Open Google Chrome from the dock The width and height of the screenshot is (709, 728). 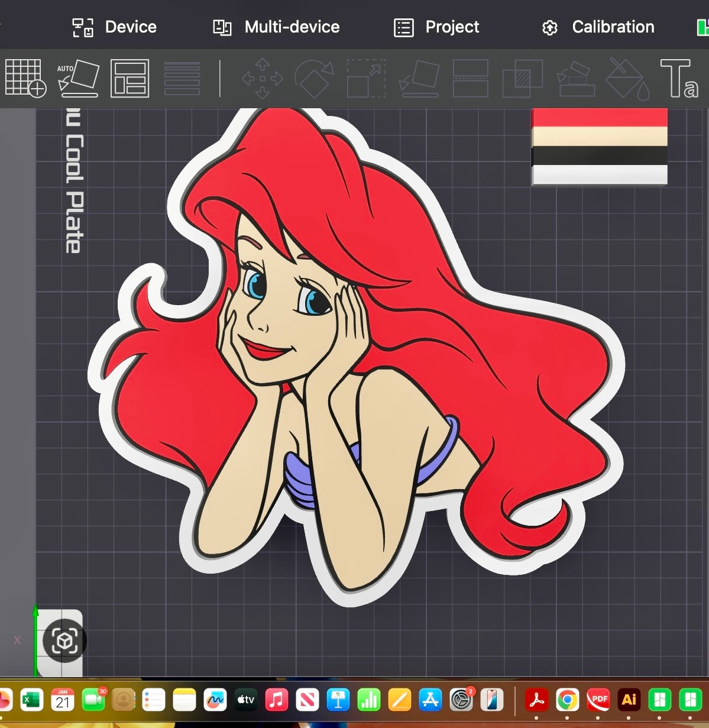(x=567, y=700)
